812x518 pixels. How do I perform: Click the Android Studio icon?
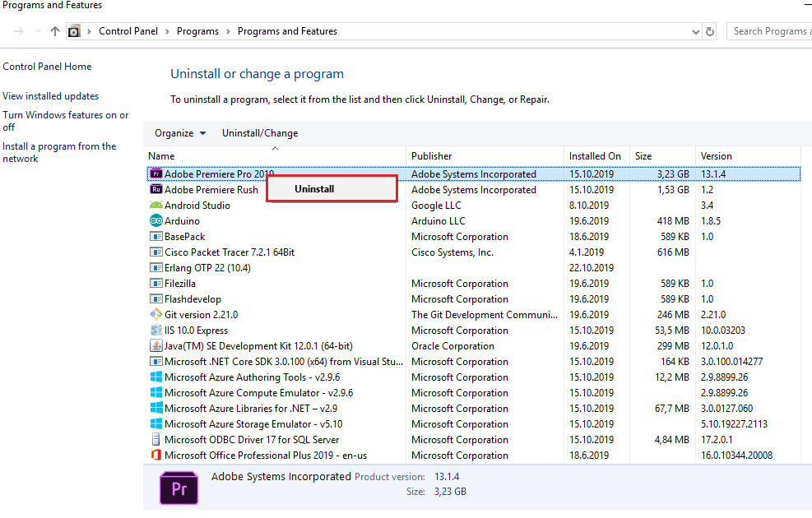point(156,206)
